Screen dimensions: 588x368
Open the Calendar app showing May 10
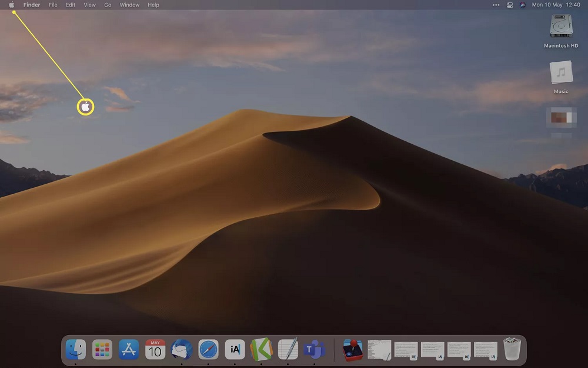pyautogui.click(x=155, y=349)
